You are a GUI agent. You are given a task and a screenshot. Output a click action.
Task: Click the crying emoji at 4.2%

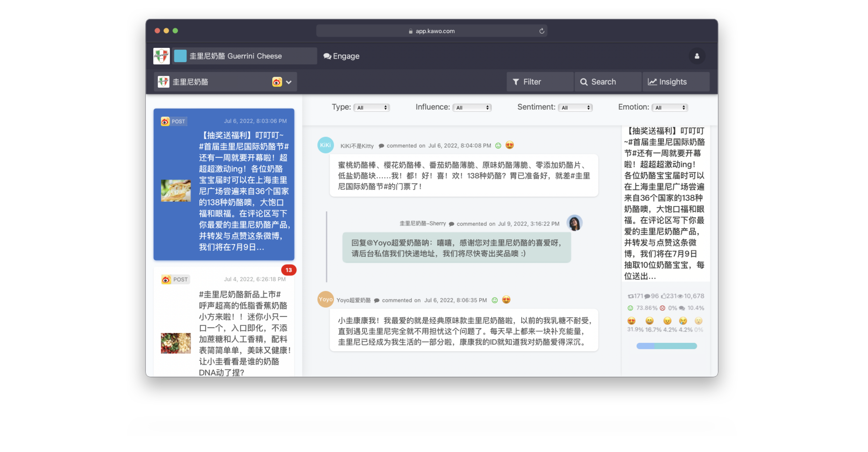683,321
